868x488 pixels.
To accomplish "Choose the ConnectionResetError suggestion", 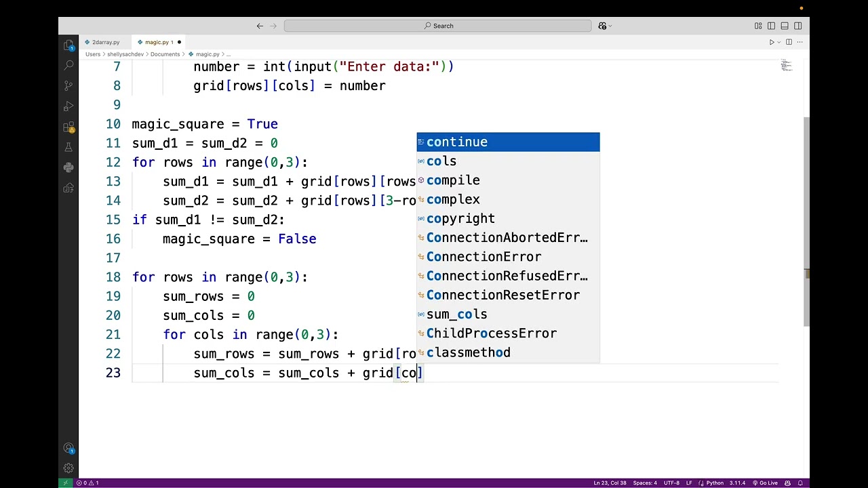I will (x=508, y=295).
